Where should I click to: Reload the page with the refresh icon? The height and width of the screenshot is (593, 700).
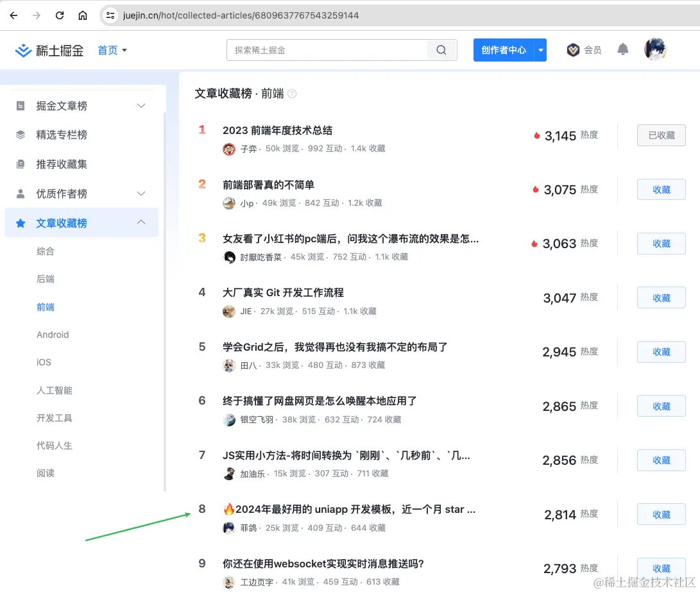click(60, 15)
